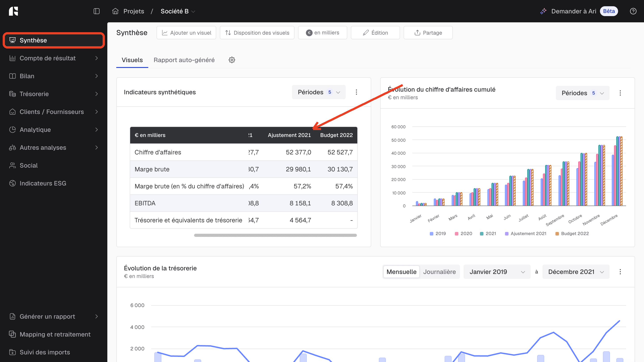Switch to Rapport auto-généré tab

(x=184, y=60)
